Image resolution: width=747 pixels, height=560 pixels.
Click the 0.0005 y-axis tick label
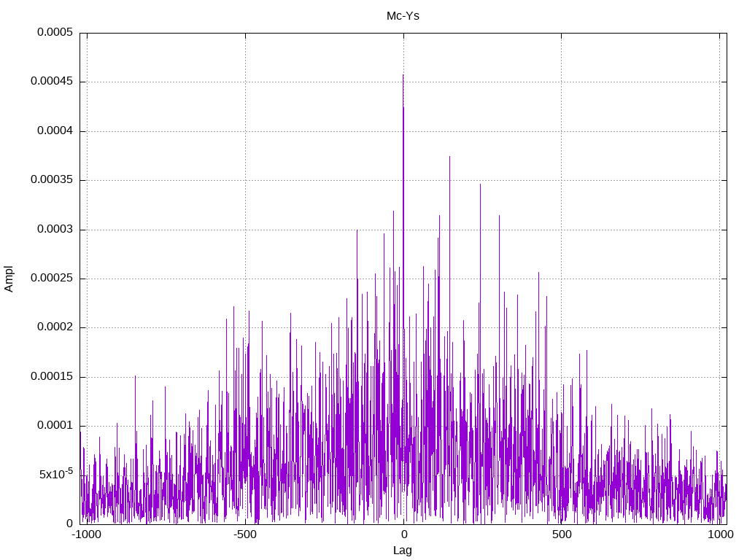point(55,32)
